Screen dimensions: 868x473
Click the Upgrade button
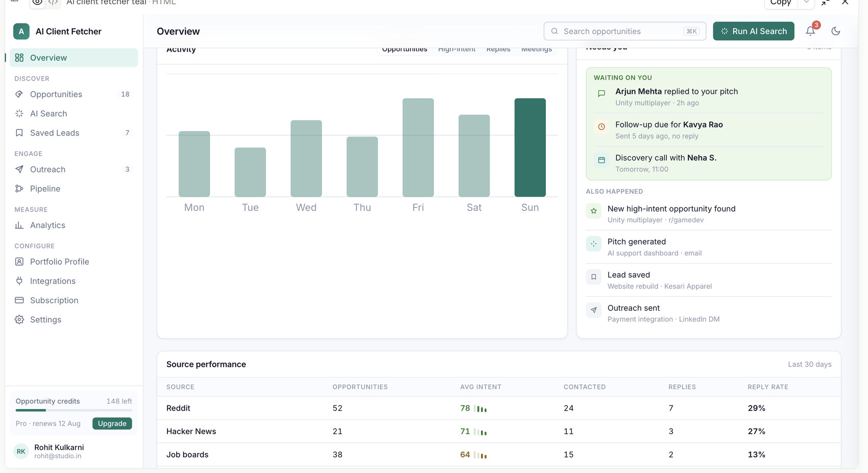112,423
